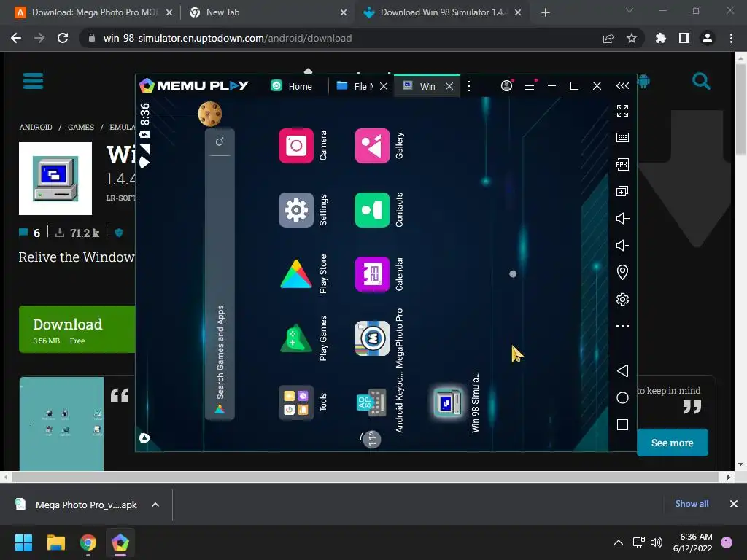
Task: Open the MEmu account profile icon
Action: (x=507, y=85)
